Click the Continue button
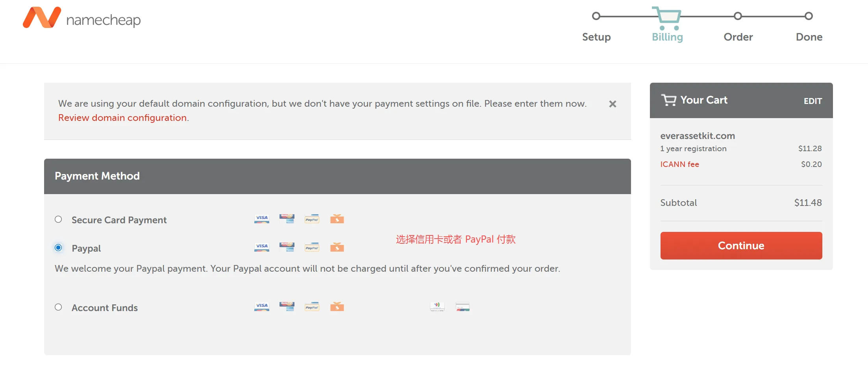 click(x=740, y=245)
